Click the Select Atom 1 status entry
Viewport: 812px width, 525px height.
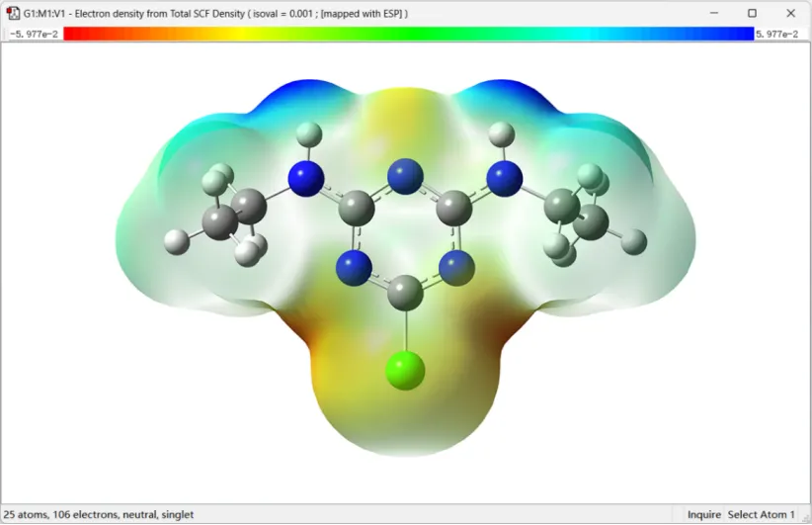(761, 514)
